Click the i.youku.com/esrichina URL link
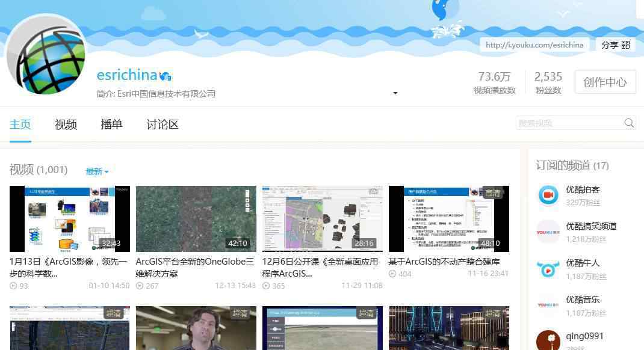The image size is (644, 350). (x=534, y=45)
